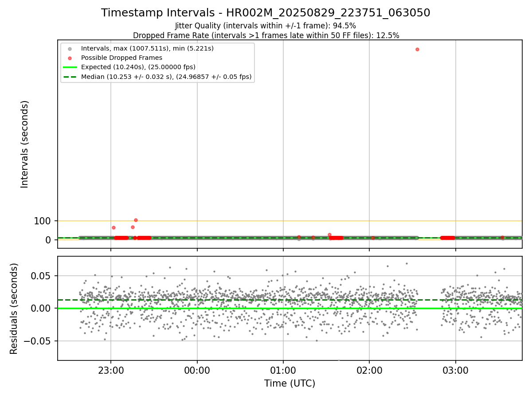Click the y-axis tick label "100"

[43, 221]
